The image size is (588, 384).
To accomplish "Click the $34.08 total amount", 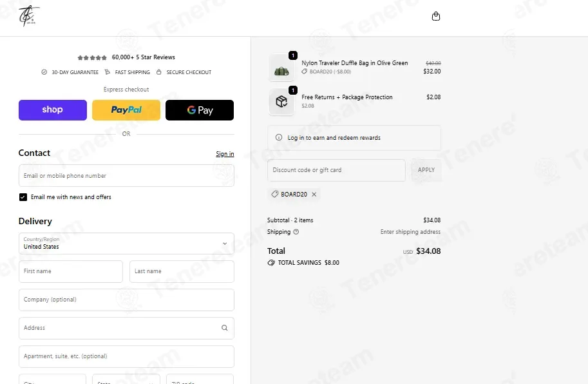I will coord(428,251).
